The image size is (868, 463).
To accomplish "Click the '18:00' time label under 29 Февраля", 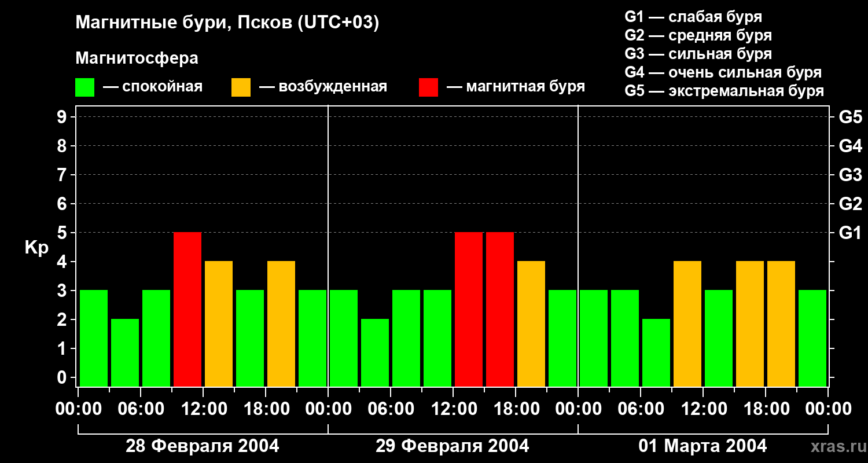I will pos(516,409).
